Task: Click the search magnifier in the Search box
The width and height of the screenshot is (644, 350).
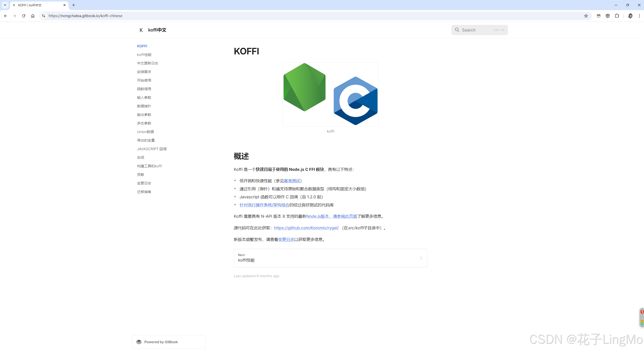Action: pos(457,30)
